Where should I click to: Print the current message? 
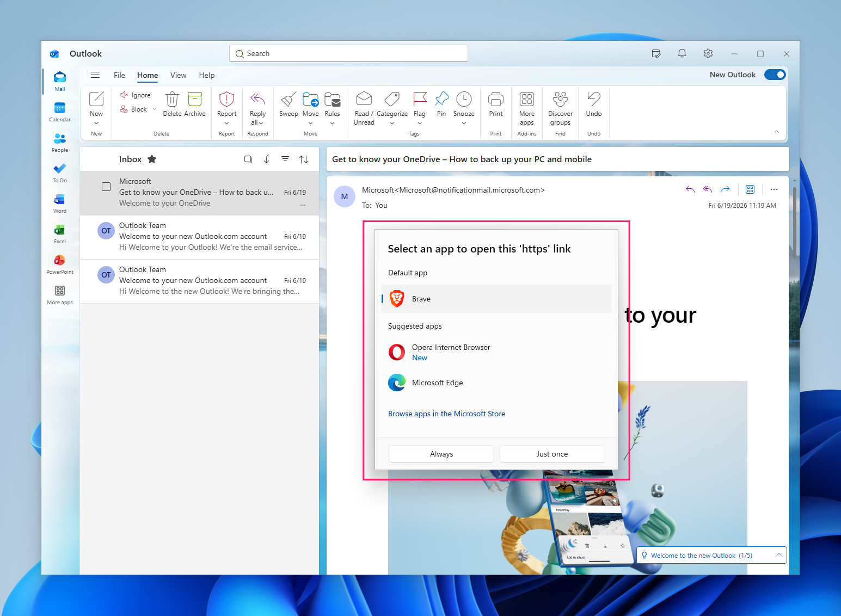[x=496, y=104]
